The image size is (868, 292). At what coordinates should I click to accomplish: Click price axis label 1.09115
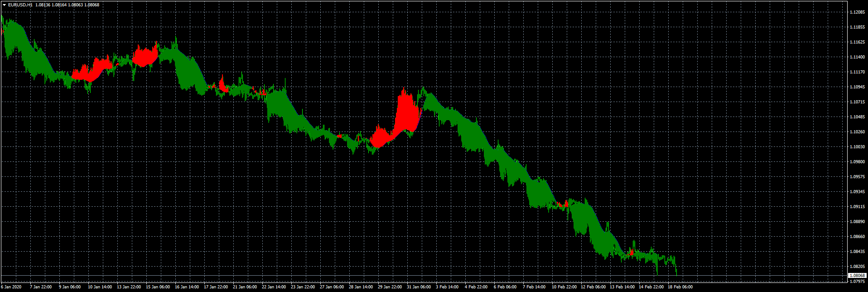coord(858,207)
